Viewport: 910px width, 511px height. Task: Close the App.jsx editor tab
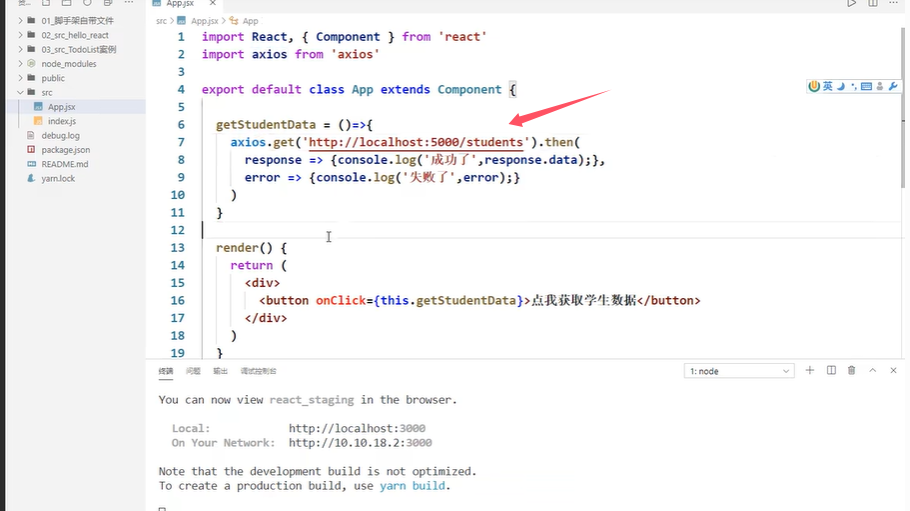pyautogui.click(x=213, y=3)
